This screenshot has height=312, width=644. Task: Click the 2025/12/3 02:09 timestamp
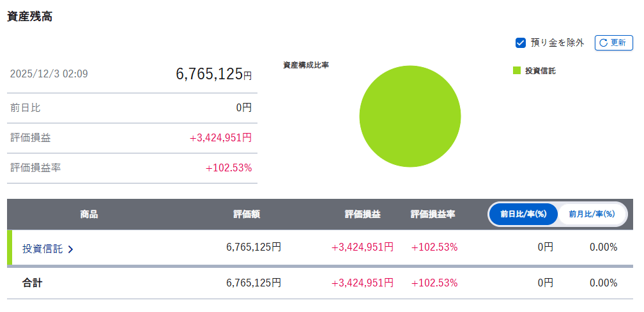[49, 74]
